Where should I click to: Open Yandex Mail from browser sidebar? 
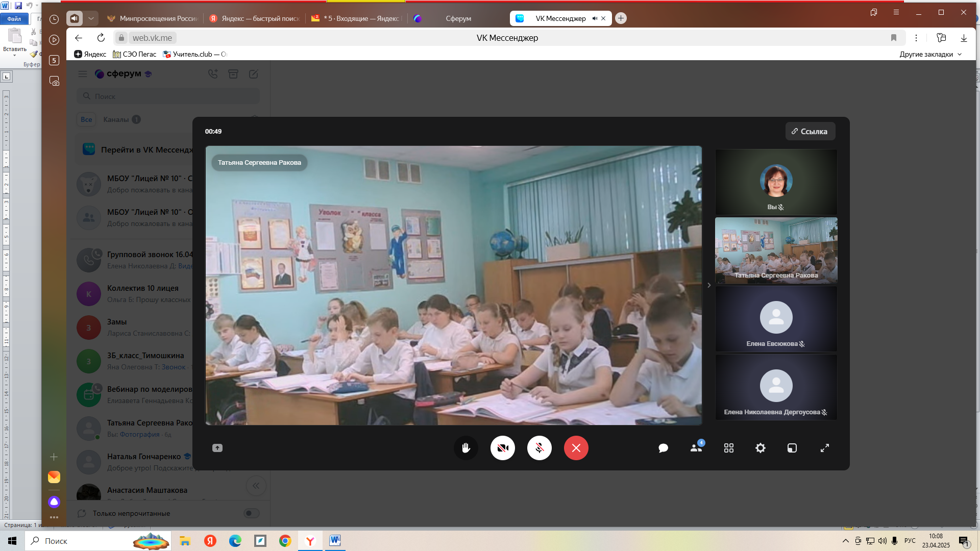tap(54, 477)
